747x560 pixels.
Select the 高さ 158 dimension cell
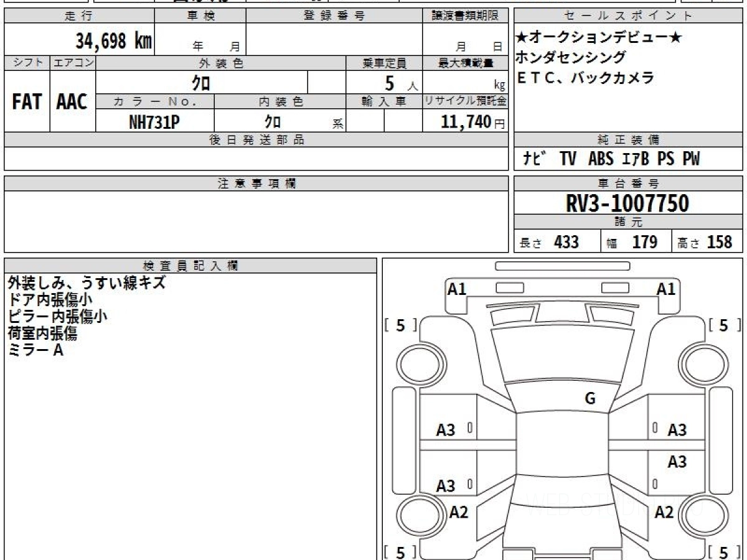(708, 242)
